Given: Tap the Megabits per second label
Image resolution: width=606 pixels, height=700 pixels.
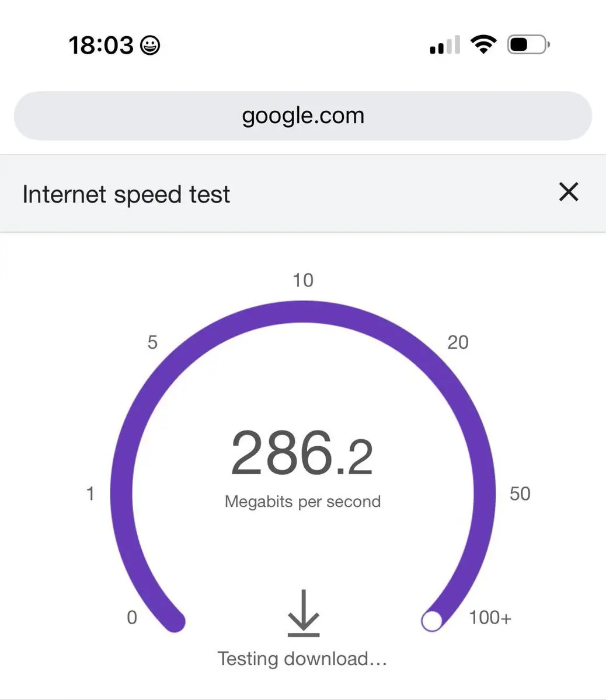Looking at the screenshot, I should click(x=302, y=502).
